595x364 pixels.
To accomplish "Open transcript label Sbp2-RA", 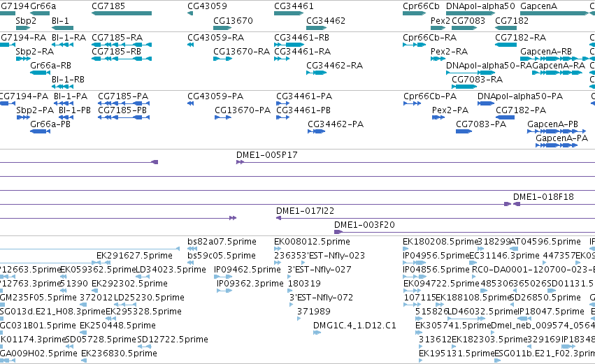I will 34,51.
